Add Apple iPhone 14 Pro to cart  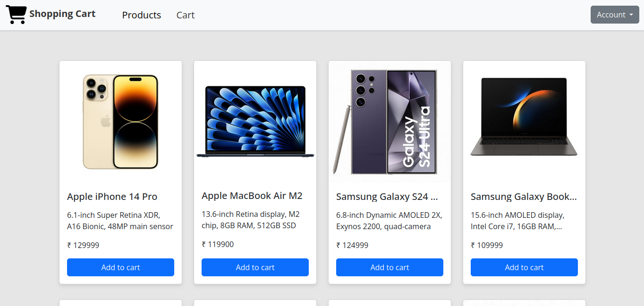[120, 267]
